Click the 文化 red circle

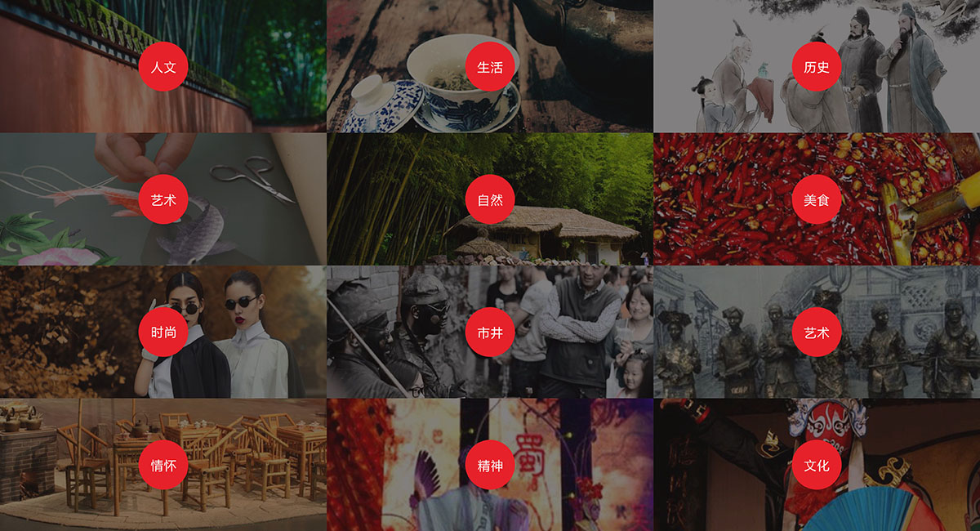tap(817, 466)
